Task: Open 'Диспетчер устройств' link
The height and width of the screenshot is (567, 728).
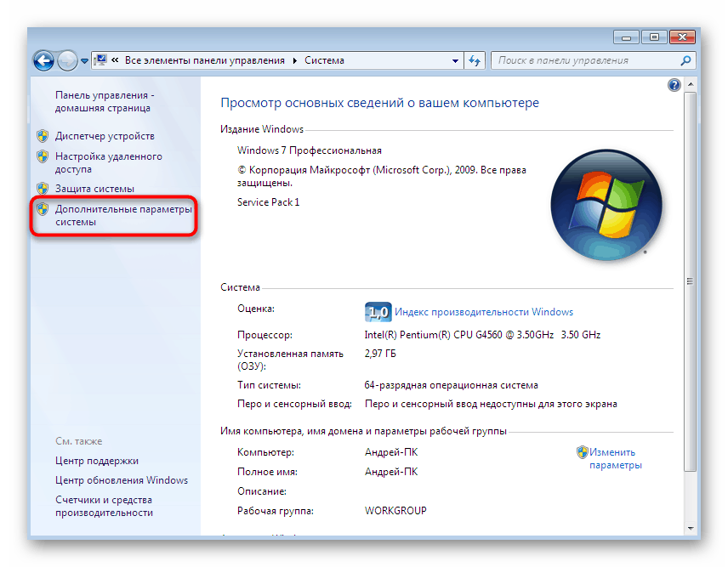Action: coord(105,136)
